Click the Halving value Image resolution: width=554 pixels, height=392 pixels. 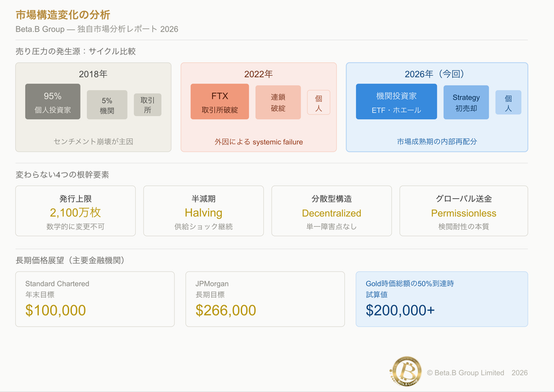pyautogui.click(x=204, y=213)
